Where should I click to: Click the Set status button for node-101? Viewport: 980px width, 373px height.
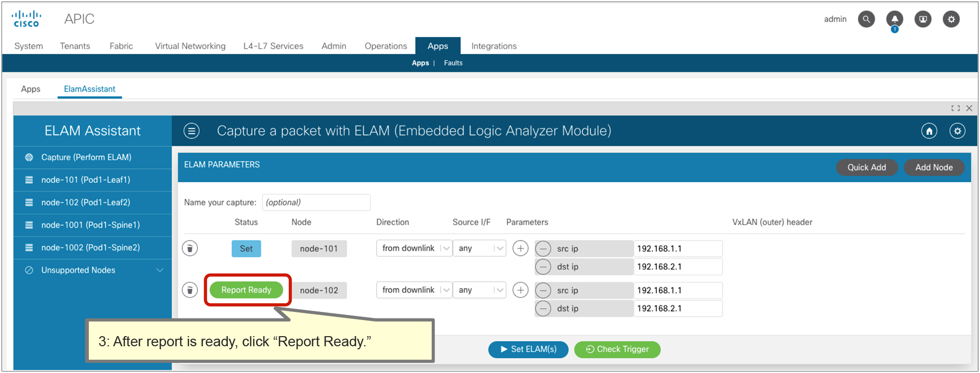[x=246, y=248]
